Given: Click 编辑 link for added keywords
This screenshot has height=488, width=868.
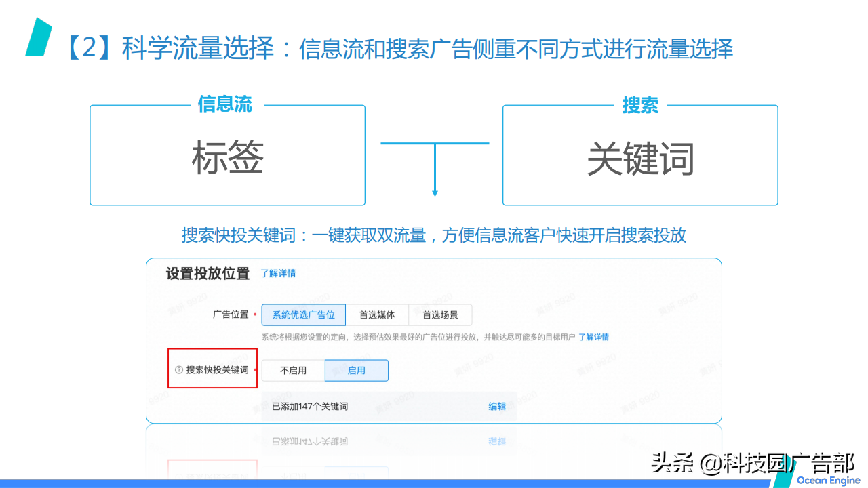Looking at the screenshot, I should pyautogui.click(x=497, y=407).
